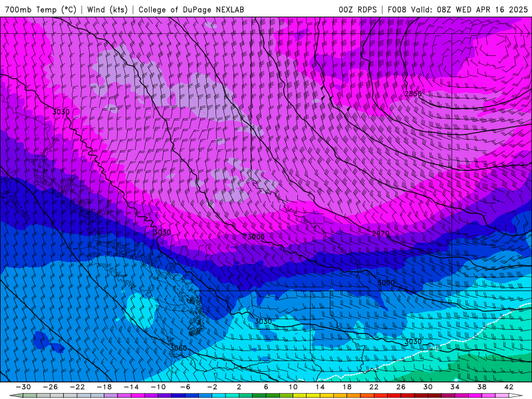Click the 2850 height contour label
The height and width of the screenshot is (399, 532).
coord(413,94)
